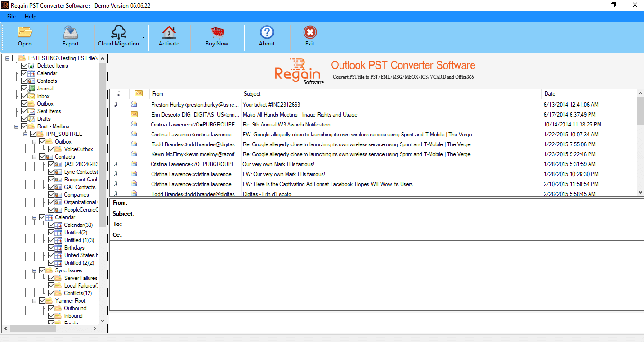Open the Help menu

tap(30, 16)
